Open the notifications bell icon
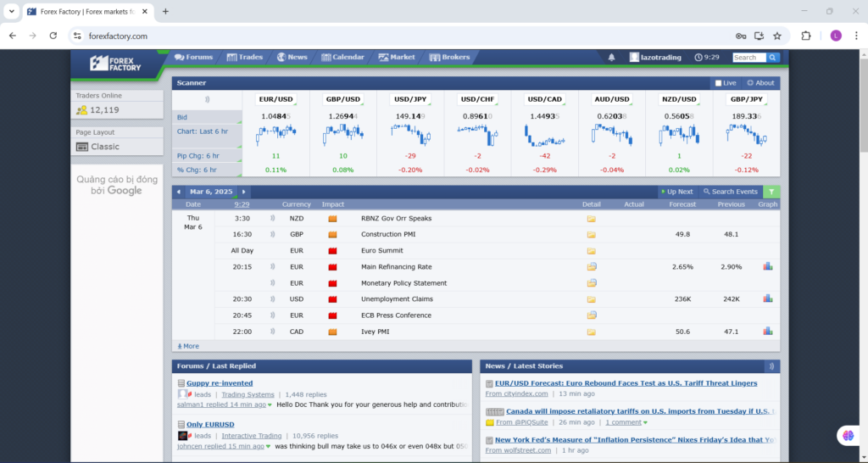 pos(612,57)
